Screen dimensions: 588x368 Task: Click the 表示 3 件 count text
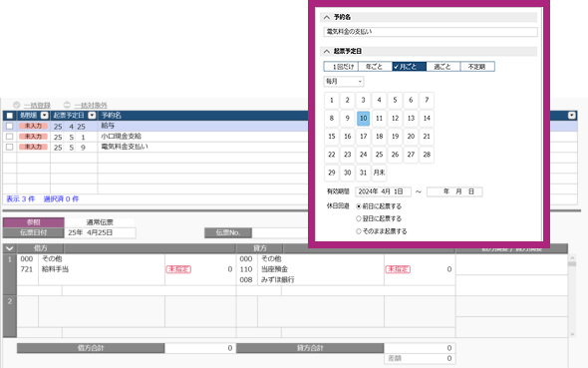click(x=21, y=199)
